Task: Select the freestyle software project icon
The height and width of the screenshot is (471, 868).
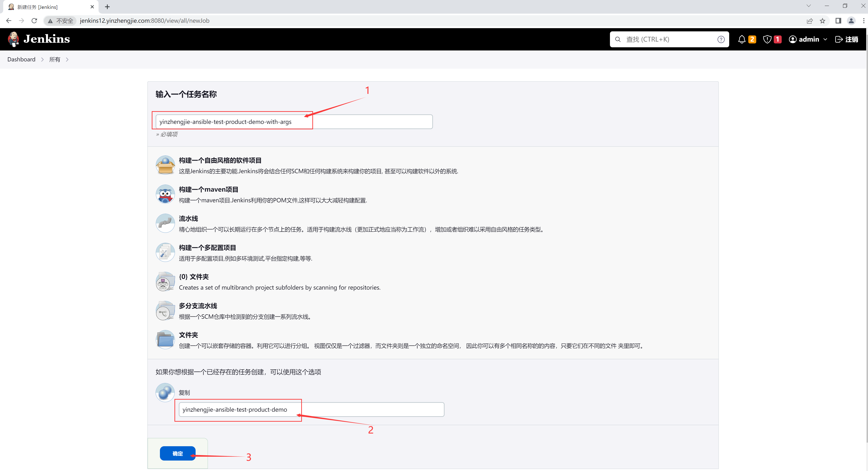Action: 165,165
